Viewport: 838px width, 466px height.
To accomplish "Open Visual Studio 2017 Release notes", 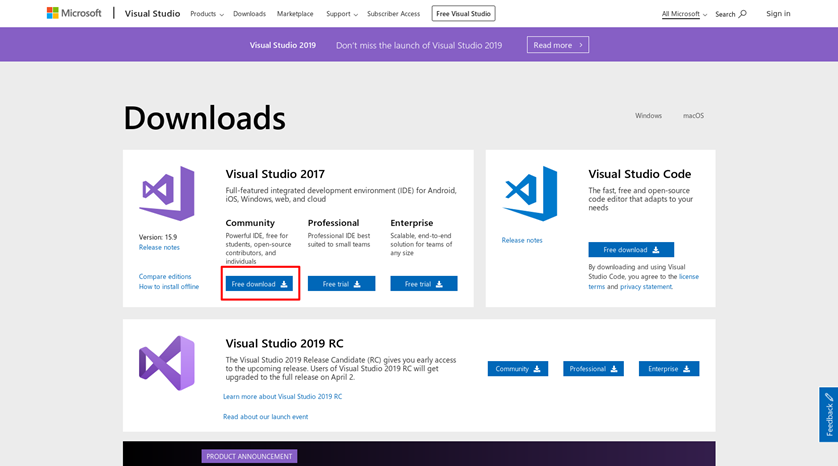I will [159, 247].
